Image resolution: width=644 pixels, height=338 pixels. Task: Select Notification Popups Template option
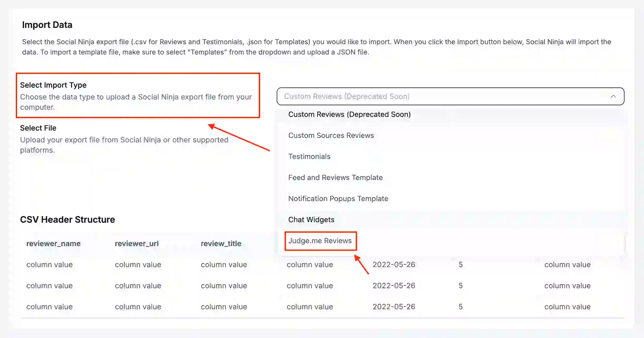tap(338, 198)
